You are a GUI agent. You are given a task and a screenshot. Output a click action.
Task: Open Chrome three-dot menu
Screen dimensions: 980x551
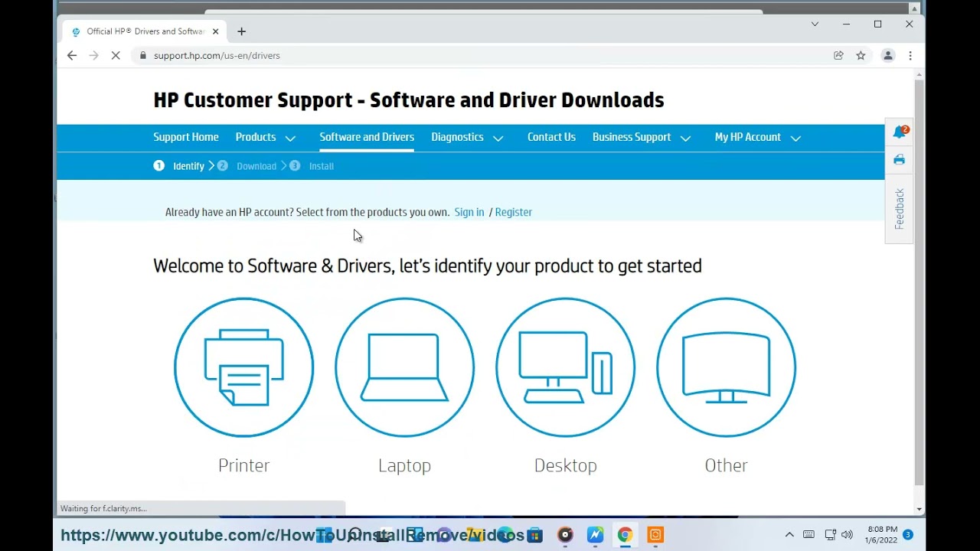(910, 55)
